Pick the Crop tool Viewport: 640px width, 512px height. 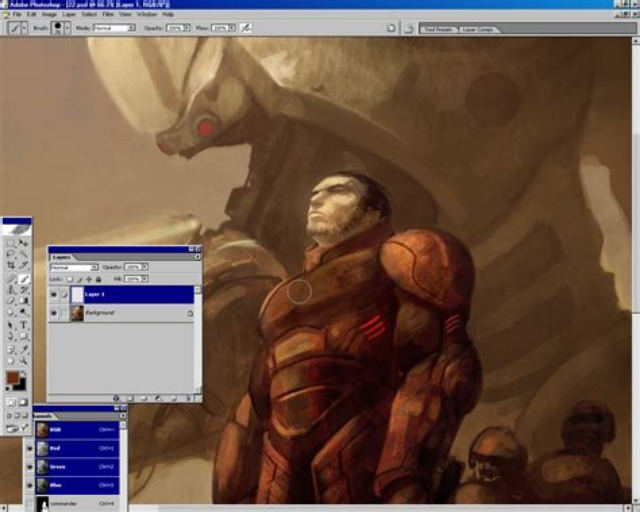tap(11, 265)
